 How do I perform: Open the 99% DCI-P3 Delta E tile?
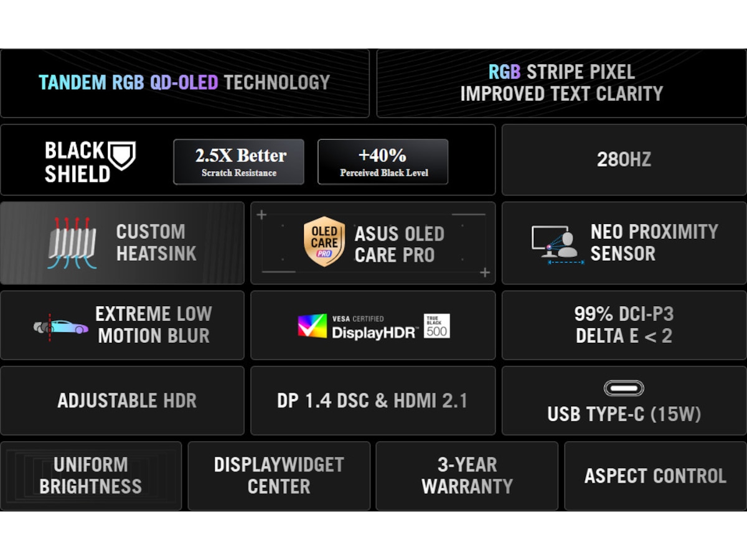624,325
